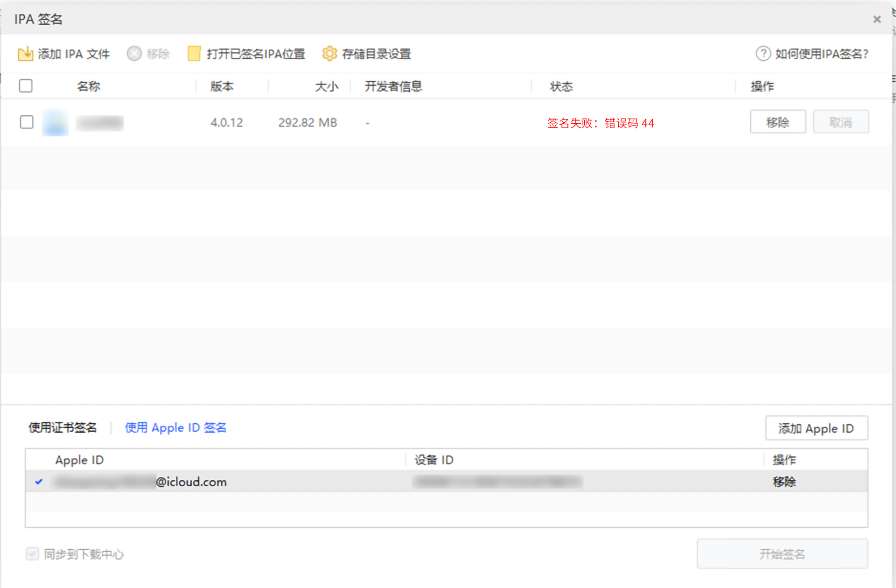Click the signing failed error code 44 text
The width and height of the screenshot is (896, 588).
[x=601, y=123]
